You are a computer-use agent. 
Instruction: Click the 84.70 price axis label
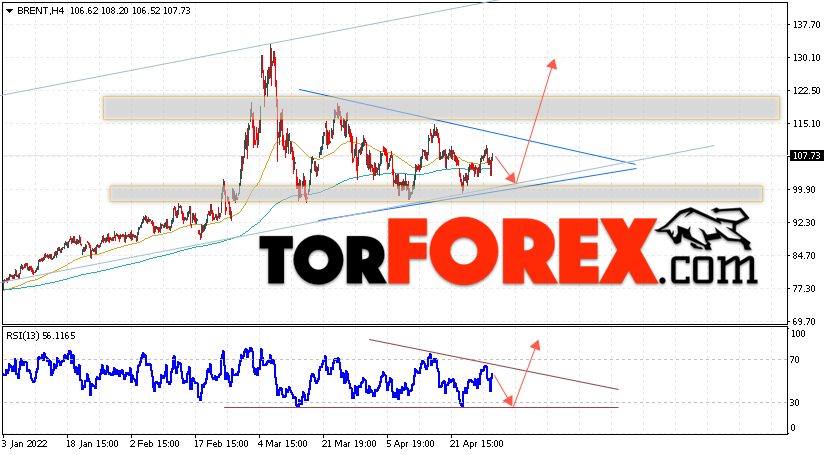(804, 256)
